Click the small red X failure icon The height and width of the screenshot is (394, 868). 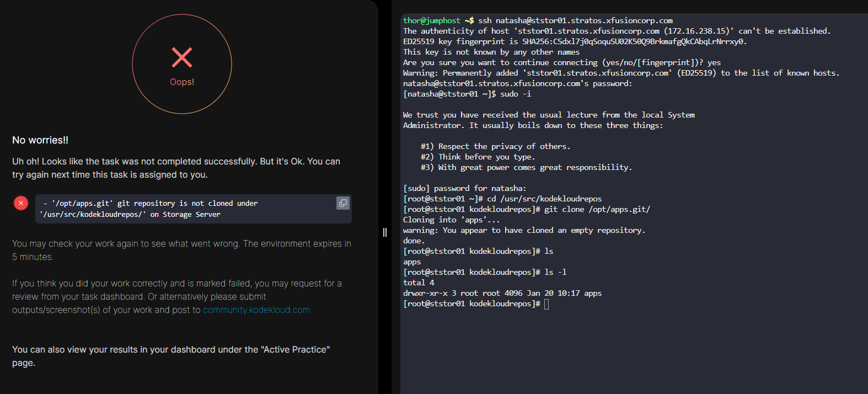pos(21,203)
